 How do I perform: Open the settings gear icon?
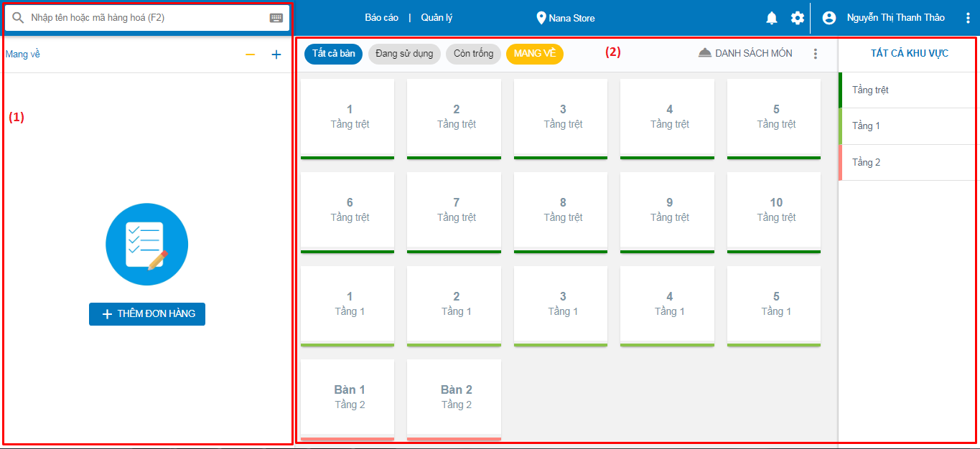tap(798, 18)
